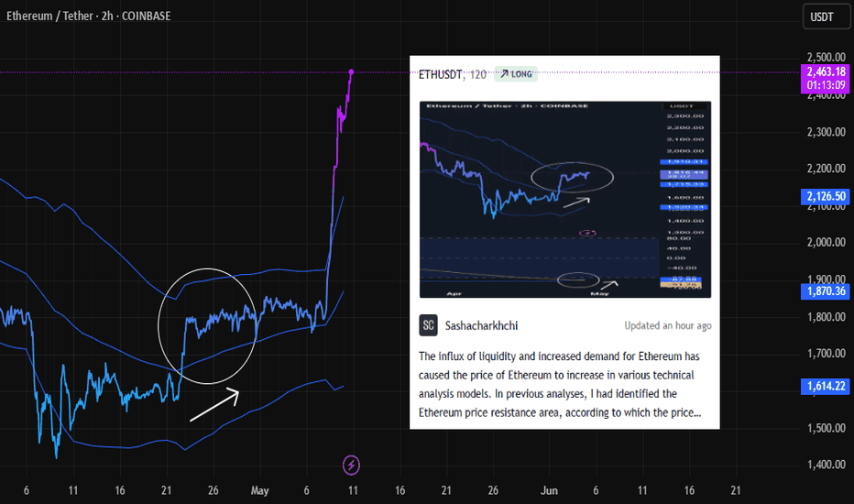The image size is (854, 504).
Task: Click the 2,126.50 blue price label
Action: click(826, 197)
